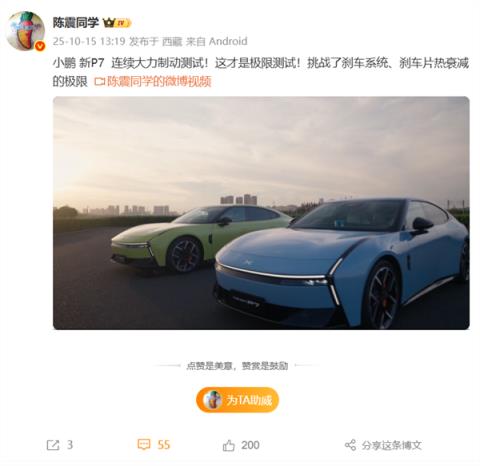This screenshot has width=480, height=466.
Task: Click the crown membership level badge
Action: click(117, 23)
